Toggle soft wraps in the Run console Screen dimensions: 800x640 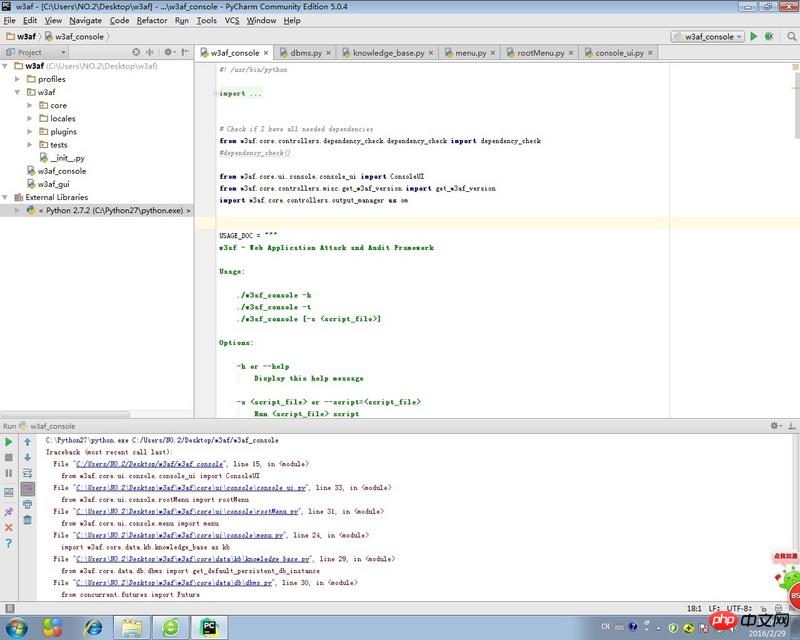pos(28,473)
